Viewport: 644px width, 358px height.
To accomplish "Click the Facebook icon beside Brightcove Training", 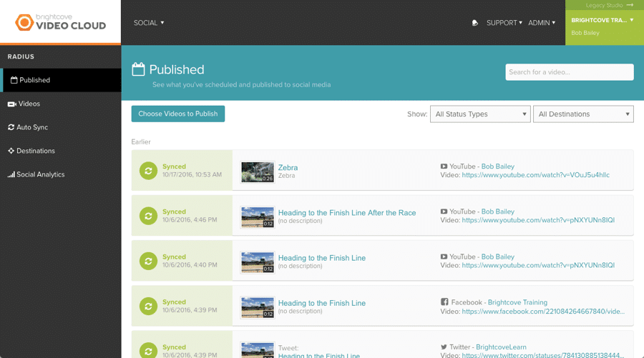I will click(444, 302).
